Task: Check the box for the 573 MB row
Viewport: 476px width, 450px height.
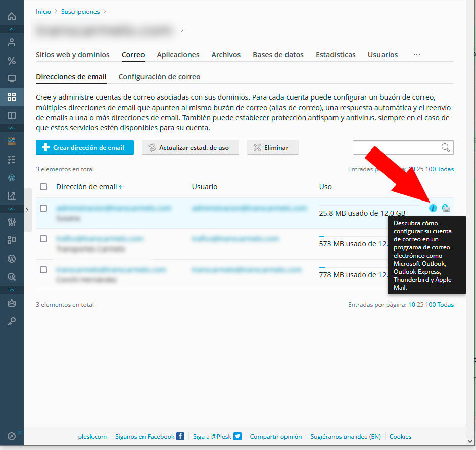Action: click(43, 239)
